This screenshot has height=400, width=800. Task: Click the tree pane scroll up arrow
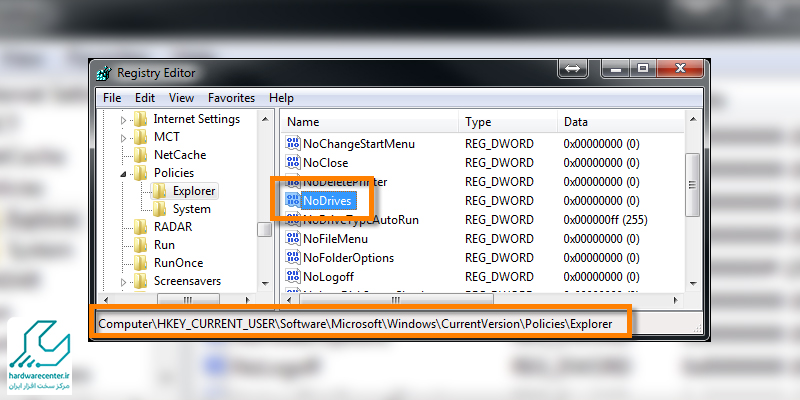click(265, 119)
